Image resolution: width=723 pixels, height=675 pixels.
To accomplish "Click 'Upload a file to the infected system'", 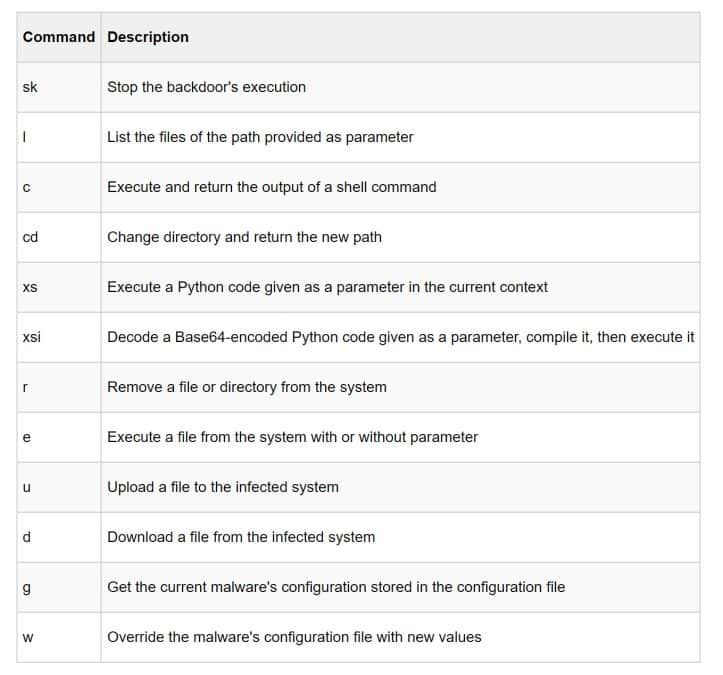I will tap(223, 487).
